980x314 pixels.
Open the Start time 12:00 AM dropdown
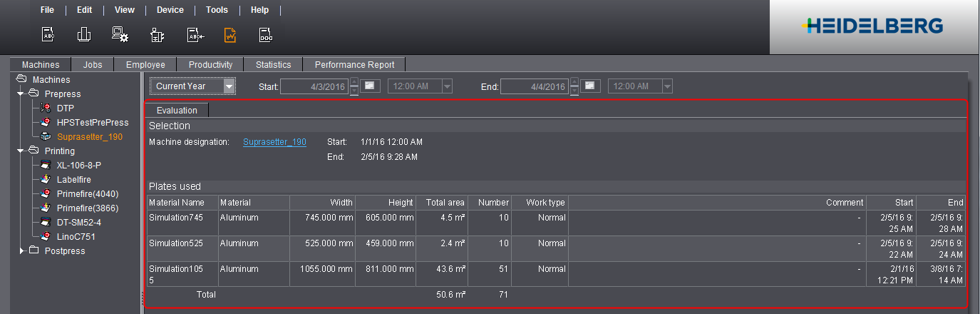coord(421,86)
